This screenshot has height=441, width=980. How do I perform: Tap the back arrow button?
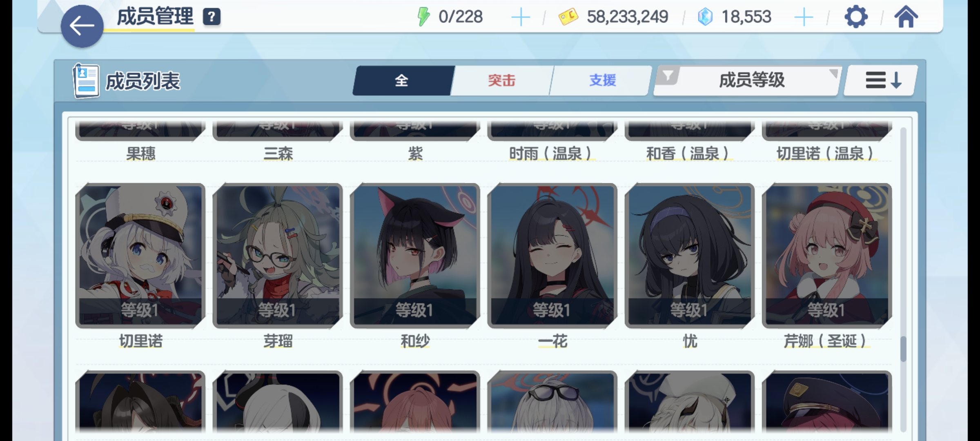tap(82, 26)
